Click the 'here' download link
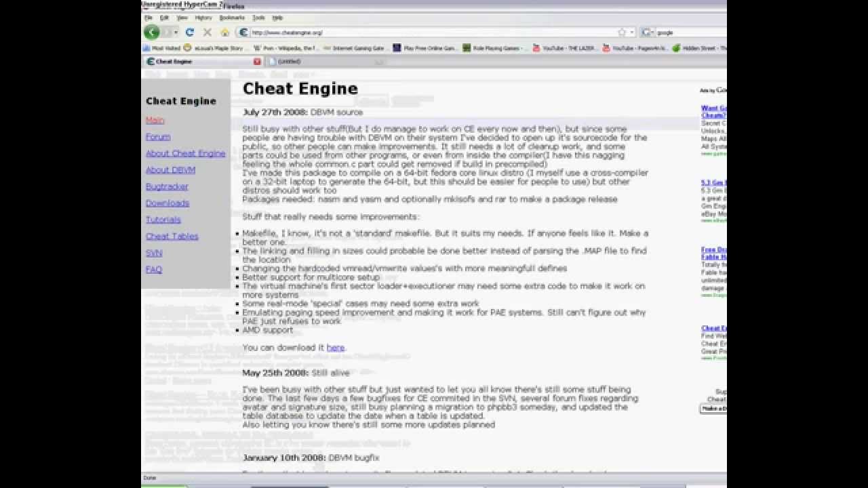Image resolution: width=868 pixels, height=488 pixels. point(336,348)
